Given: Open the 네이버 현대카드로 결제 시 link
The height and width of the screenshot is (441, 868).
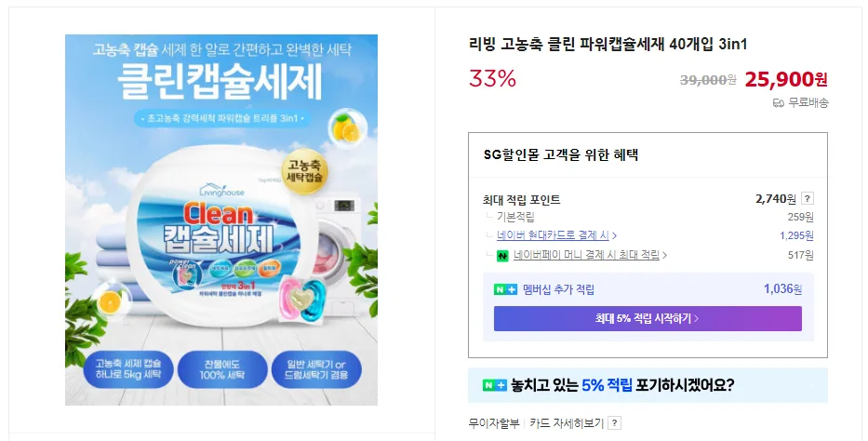Looking at the screenshot, I should (x=553, y=235).
